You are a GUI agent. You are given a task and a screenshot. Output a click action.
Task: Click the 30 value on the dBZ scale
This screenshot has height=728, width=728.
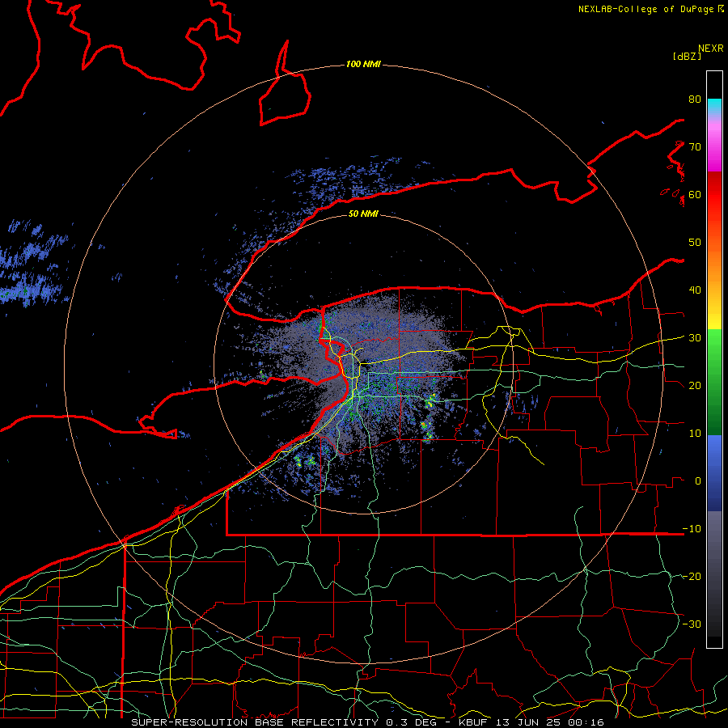(695, 338)
